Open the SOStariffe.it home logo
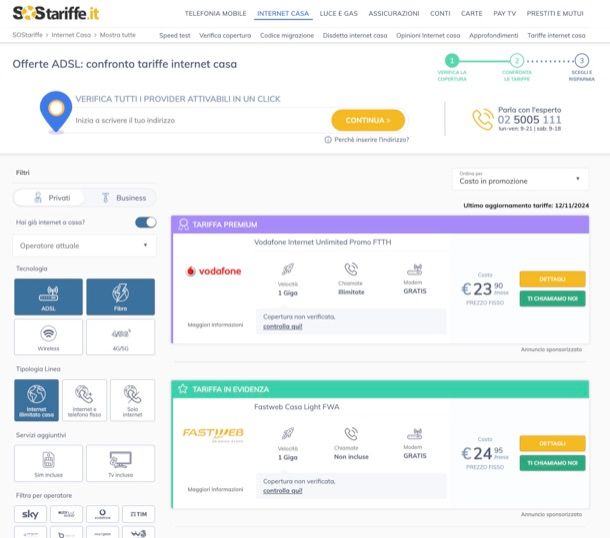Image resolution: width=610 pixels, height=538 pixels. [56, 13]
